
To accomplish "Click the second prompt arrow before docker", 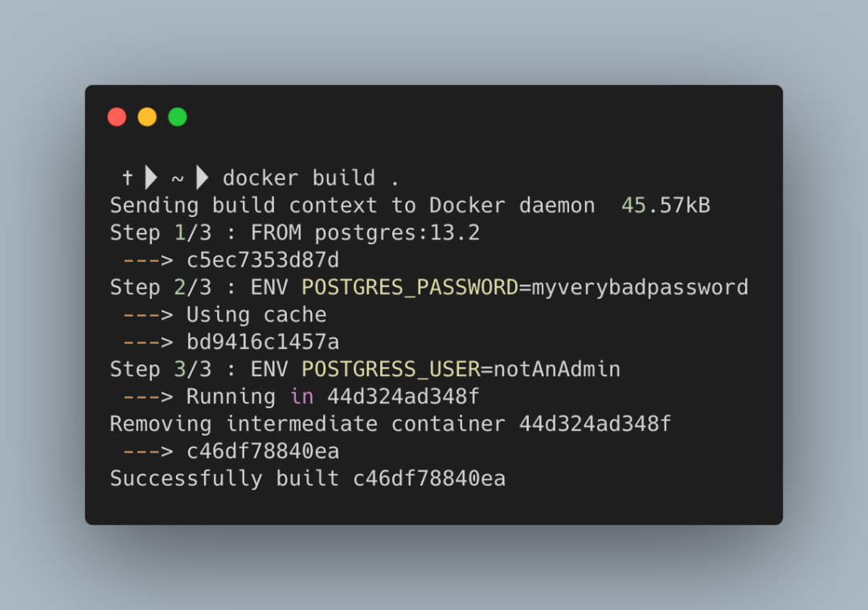I will coord(202,178).
